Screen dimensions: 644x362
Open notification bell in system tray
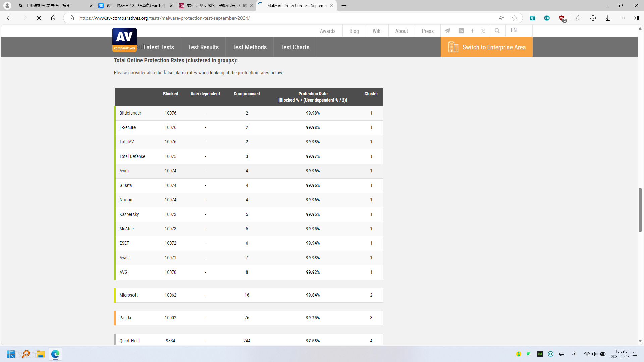pos(635,354)
